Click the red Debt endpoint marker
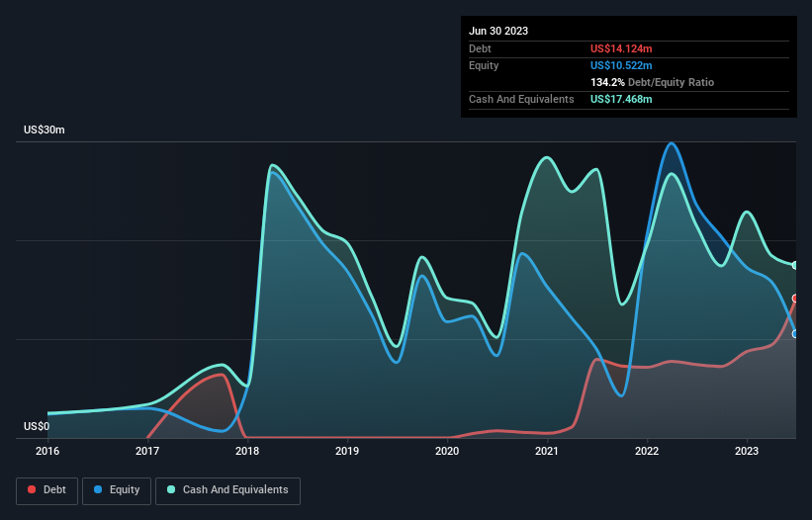This screenshot has height=520, width=812. [795, 299]
